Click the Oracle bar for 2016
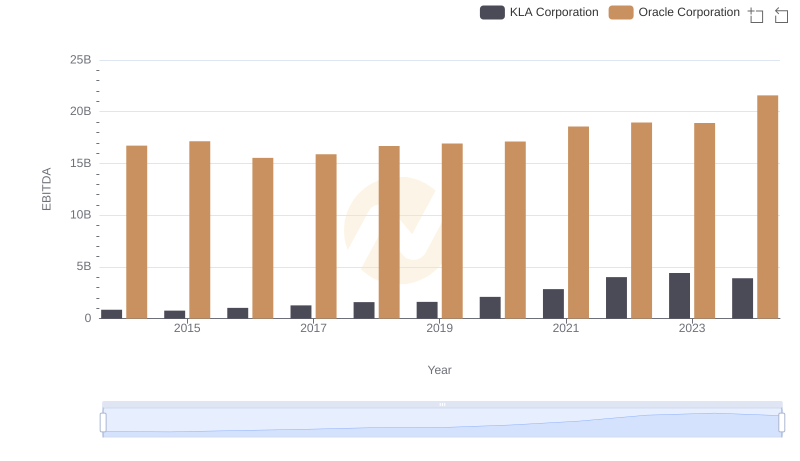Viewport: 800px width, 461px height. tap(263, 238)
